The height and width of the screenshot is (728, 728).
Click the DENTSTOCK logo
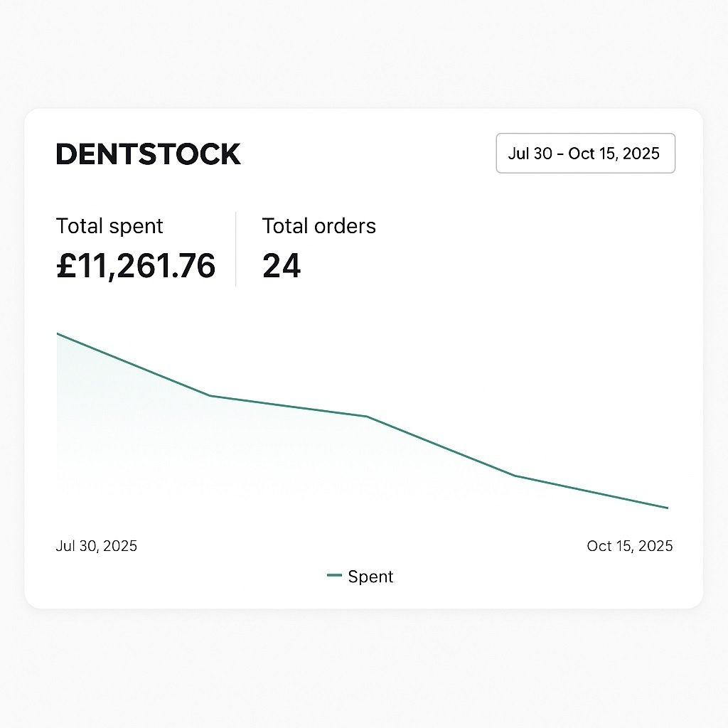pyautogui.click(x=149, y=154)
